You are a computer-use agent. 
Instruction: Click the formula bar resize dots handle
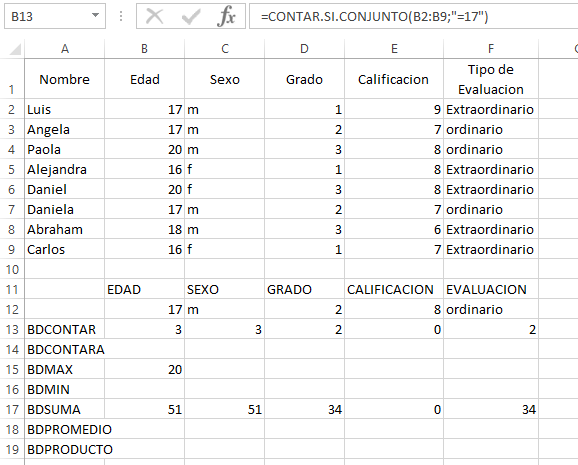[121, 16]
